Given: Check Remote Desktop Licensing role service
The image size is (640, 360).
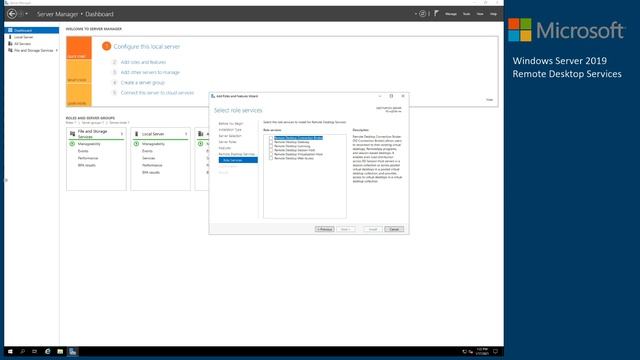Looking at the screenshot, I should coord(271,146).
